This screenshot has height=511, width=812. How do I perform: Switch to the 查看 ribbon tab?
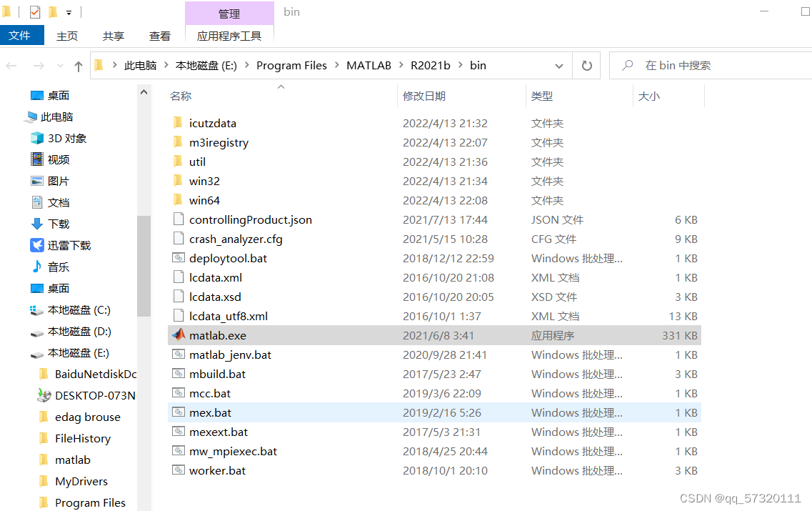(159, 36)
